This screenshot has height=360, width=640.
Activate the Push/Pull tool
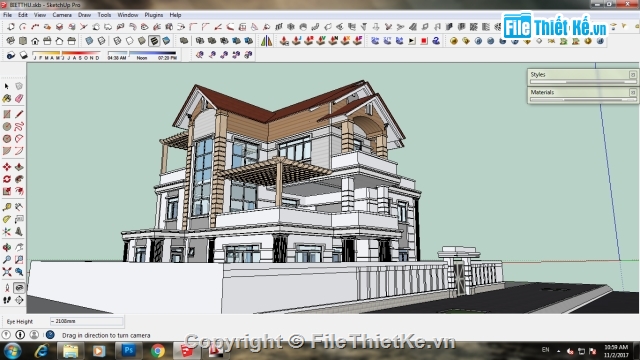tap(19, 167)
